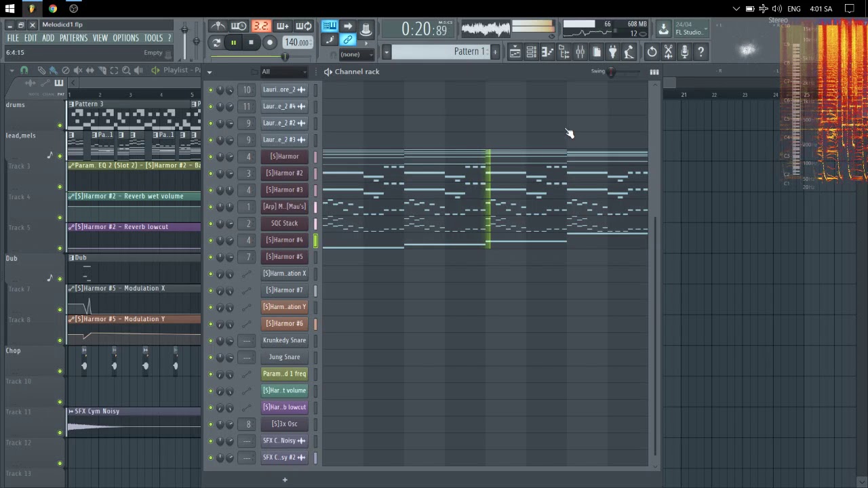Add a new channel with plus button
This screenshot has width=868, height=488.
285,480
